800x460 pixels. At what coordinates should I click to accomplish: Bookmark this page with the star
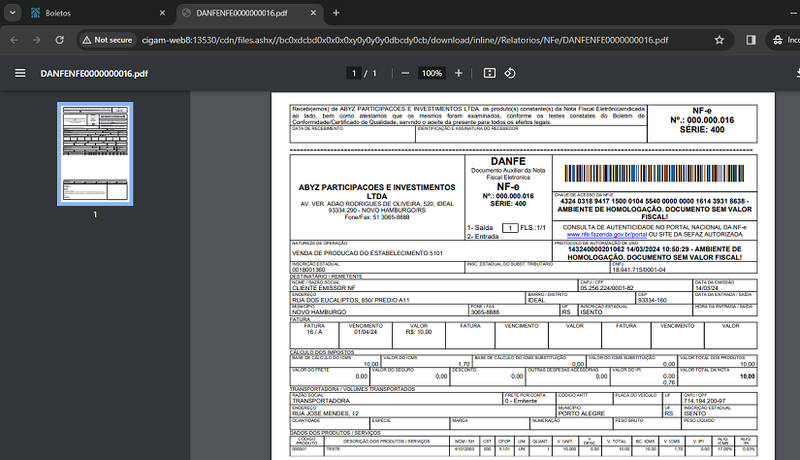click(x=719, y=40)
